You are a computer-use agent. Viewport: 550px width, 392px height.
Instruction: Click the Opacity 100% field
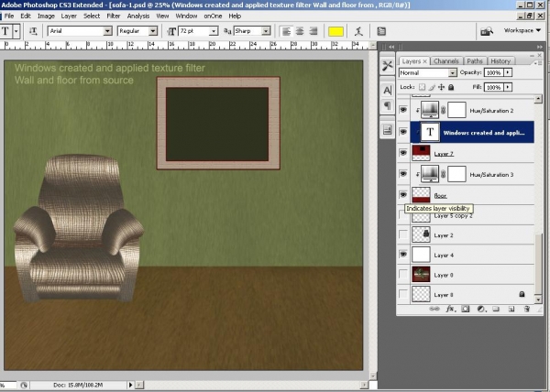click(494, 72)
